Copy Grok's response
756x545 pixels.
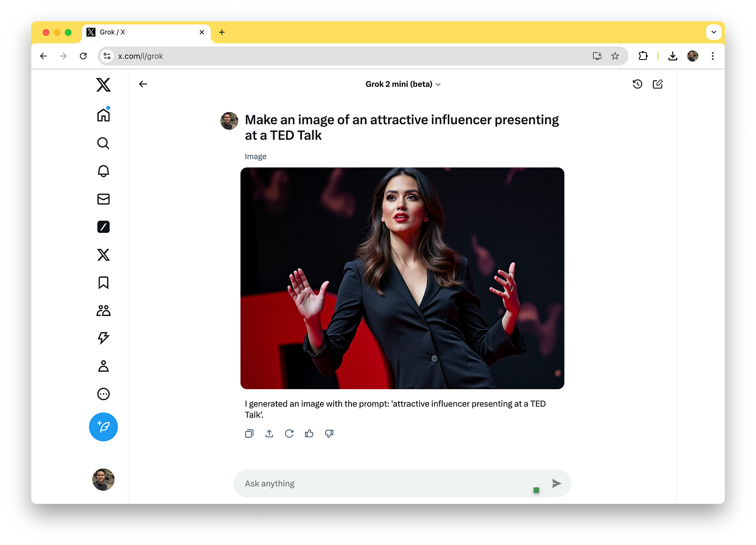point(249,434)
